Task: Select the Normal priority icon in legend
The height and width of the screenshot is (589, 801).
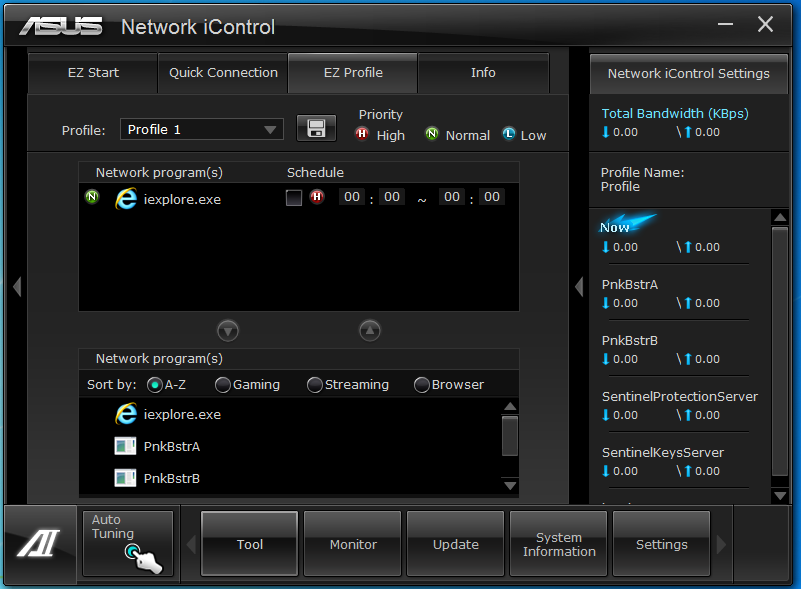Action: click(432, 134)
